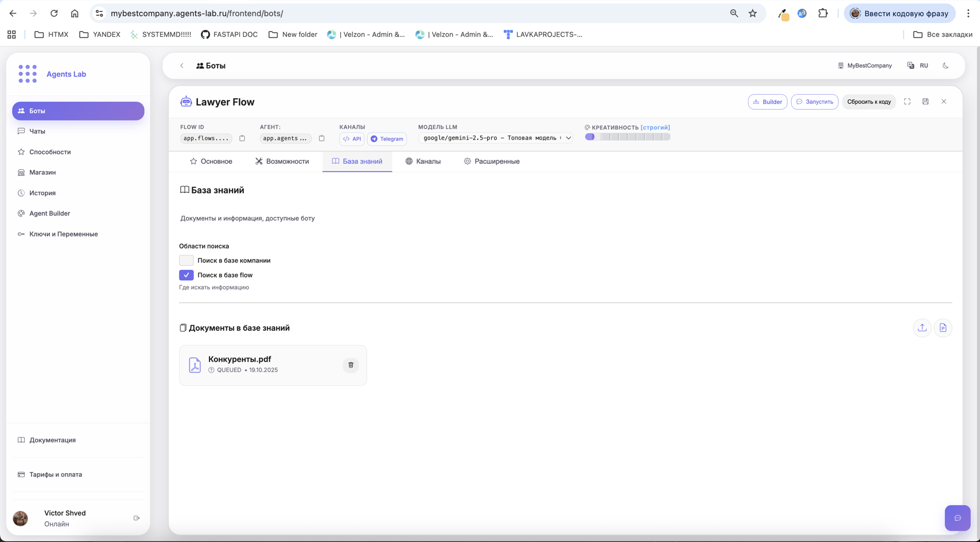Click the upload document icon
Viewport: 980px width, 542px height.
coord(922,328)
